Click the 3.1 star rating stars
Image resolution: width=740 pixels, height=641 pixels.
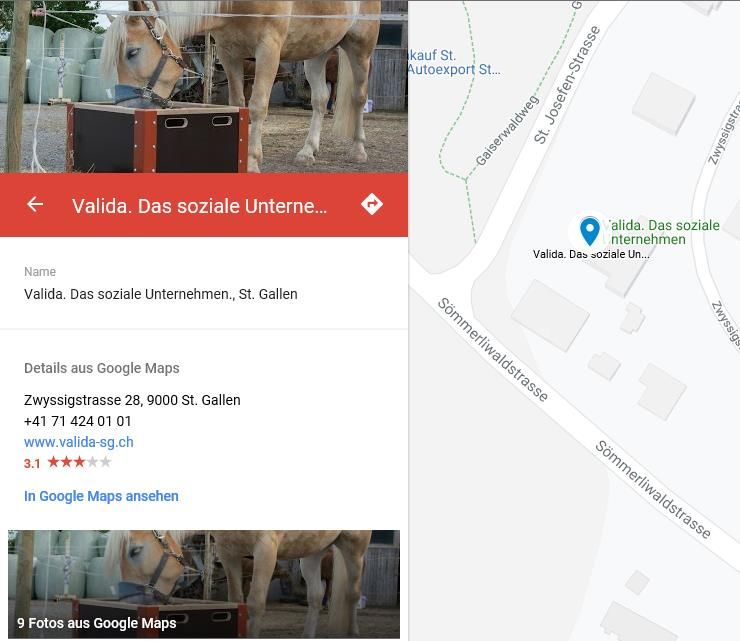79,462
